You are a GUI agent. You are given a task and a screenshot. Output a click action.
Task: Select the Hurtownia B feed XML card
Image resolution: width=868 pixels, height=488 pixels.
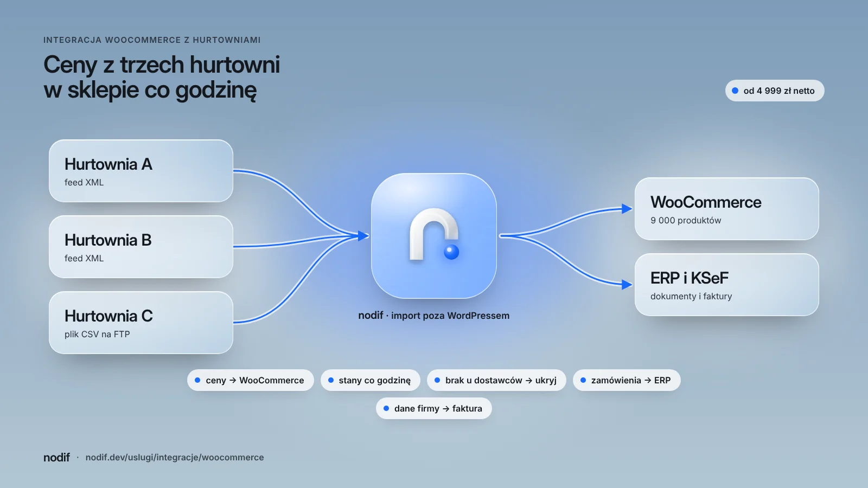pos(141,247)
